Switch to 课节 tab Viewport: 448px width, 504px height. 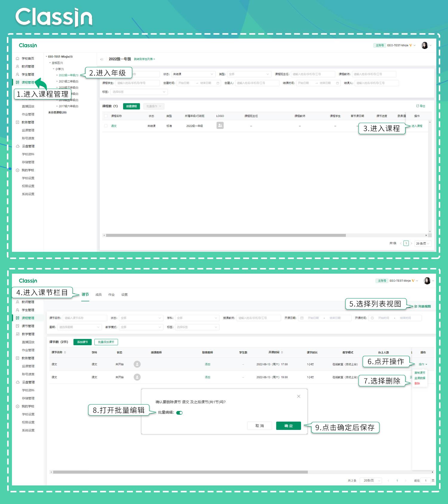(85, 295)
